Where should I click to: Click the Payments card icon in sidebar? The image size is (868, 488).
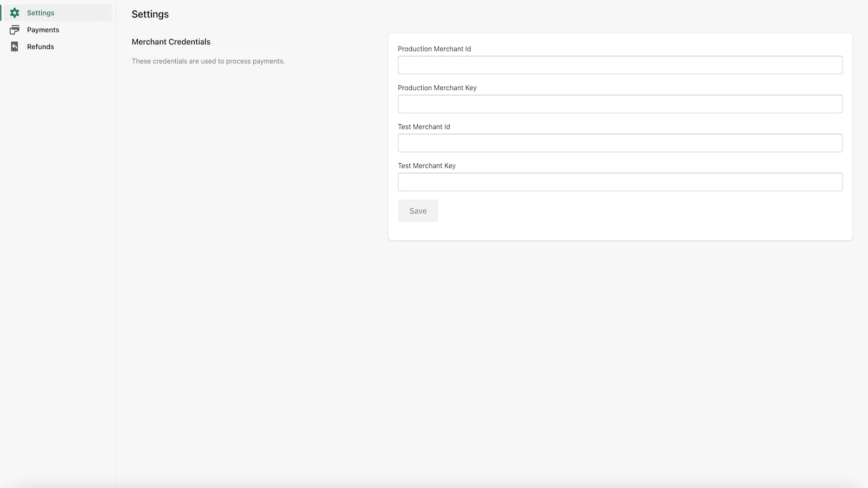pyautogui.click(x=15, y=30)
